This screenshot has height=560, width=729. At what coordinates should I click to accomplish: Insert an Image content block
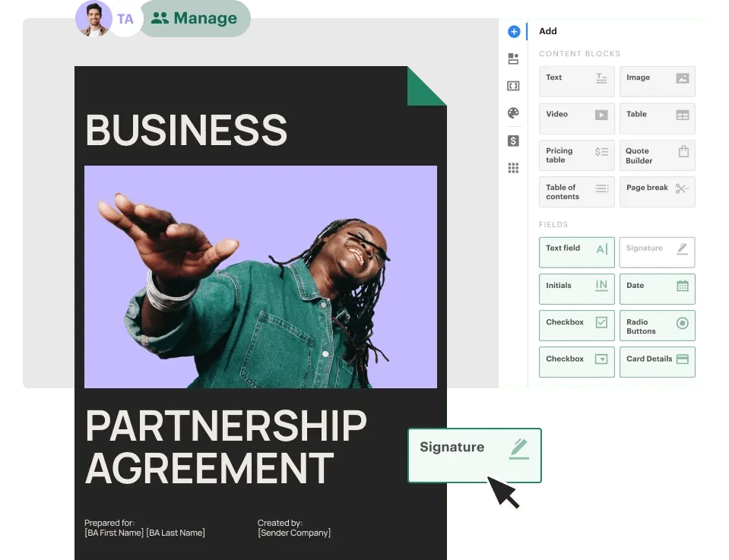(x=657, y=81)
